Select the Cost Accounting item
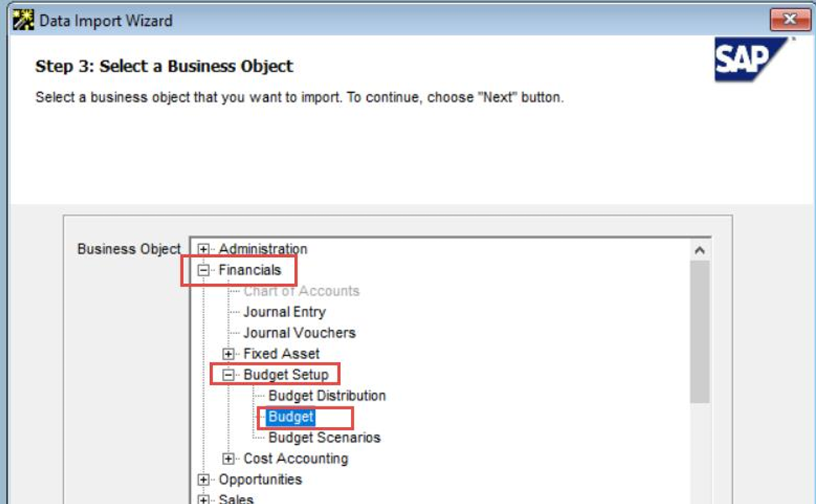This screenshot has height=504, width=816. 295,459
